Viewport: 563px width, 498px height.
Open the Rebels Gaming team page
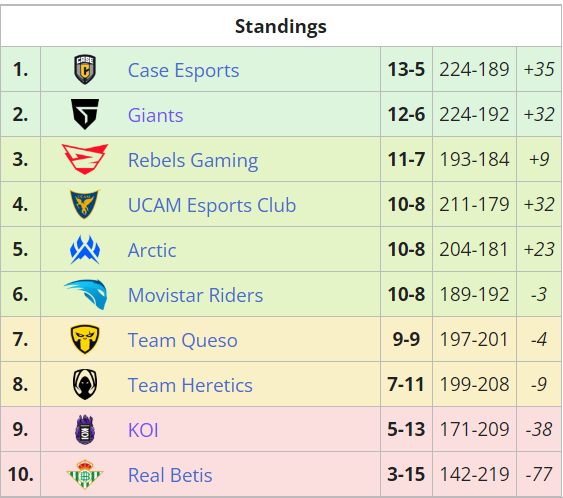(193, 160)
